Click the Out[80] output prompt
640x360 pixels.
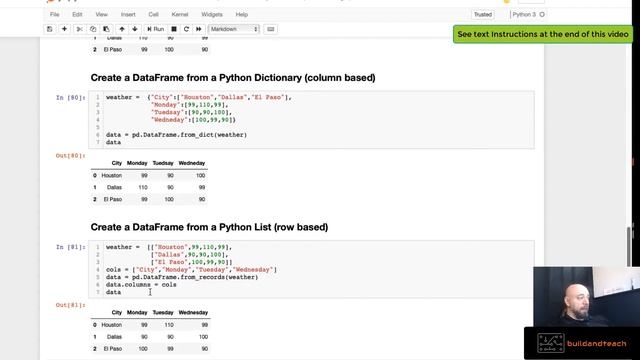click(x=71, y=156)
